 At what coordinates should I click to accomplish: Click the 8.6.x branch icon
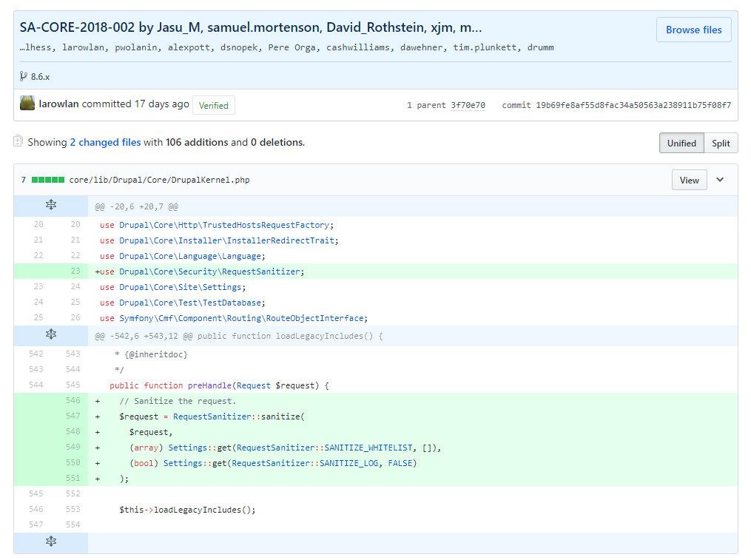24,76
